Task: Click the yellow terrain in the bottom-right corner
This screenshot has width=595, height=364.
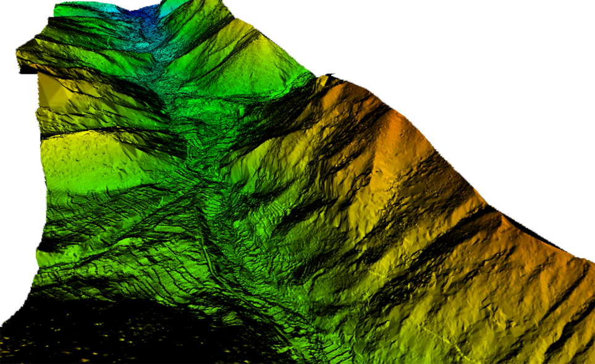Action: click(556, 321)
